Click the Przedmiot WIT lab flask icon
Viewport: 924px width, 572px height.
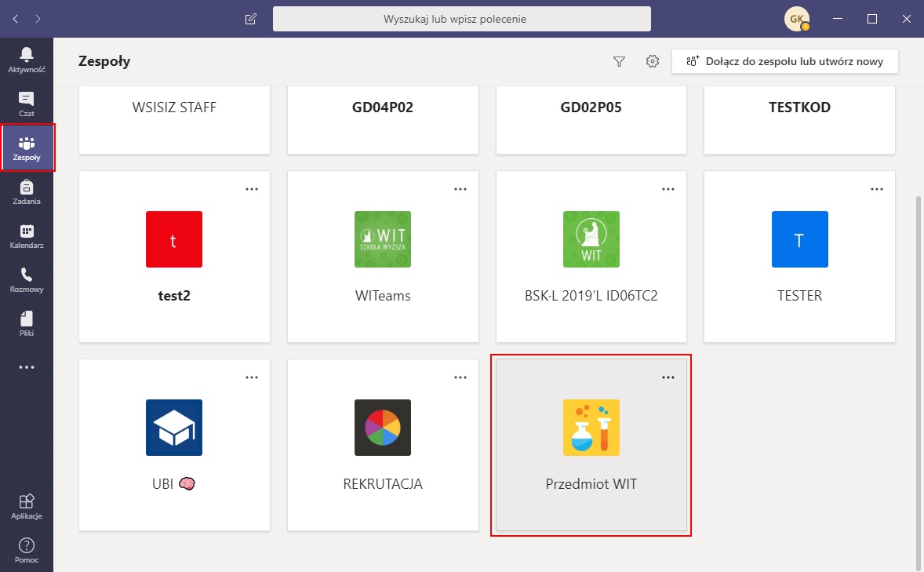[x=591, y=428]
